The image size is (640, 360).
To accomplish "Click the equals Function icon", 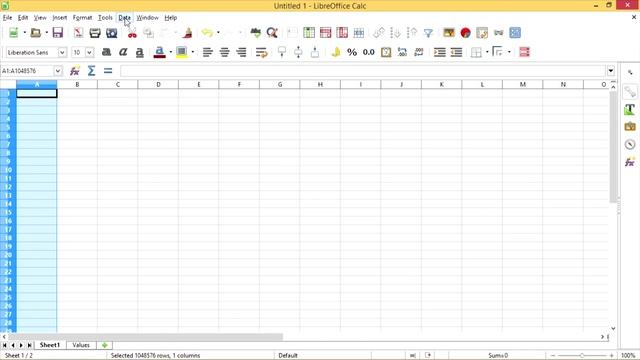I will click(x=108, y=71).
